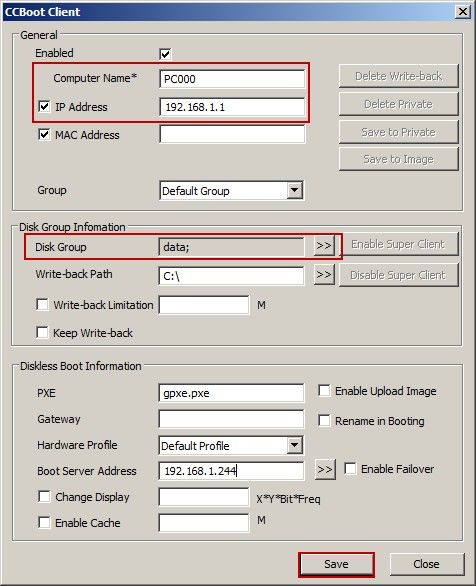Click the Close button
Image resolution: width=476 pixels, height=586 pixels.
[x=427, y=564]
